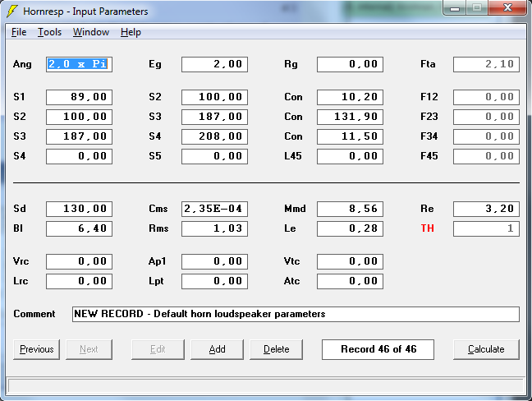Select the F12 field
This screenshot has width=532, height=401.
pos(486,97)
